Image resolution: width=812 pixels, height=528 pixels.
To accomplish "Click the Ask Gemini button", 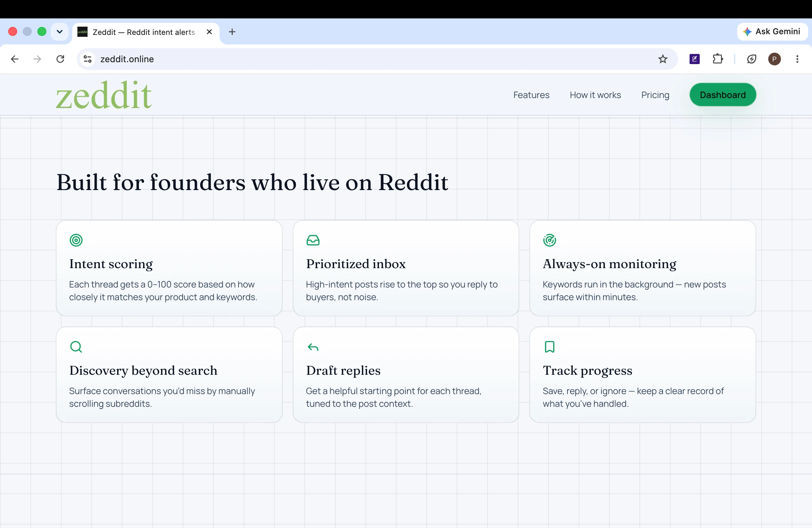I will click(x=772, y=32).
